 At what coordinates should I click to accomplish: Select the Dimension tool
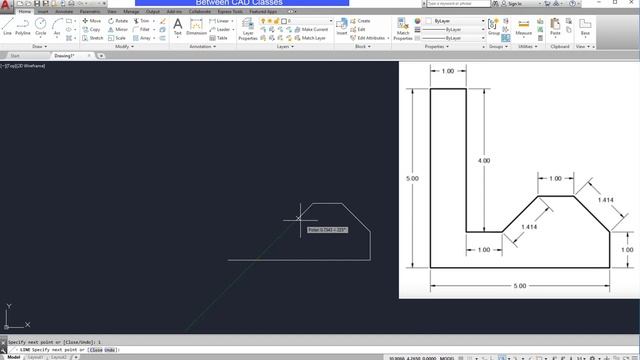(196, 27)
